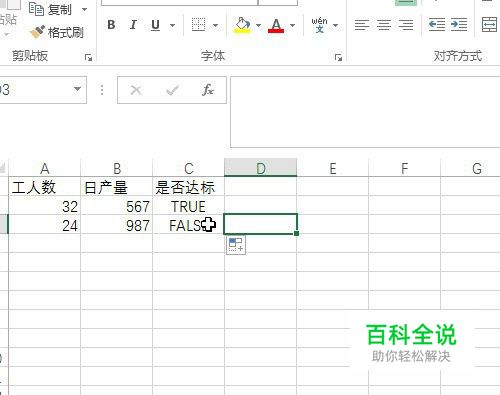Screen dimensions: 500x395
Task: Toggle Underline formatting
Action: click(155, 25)
